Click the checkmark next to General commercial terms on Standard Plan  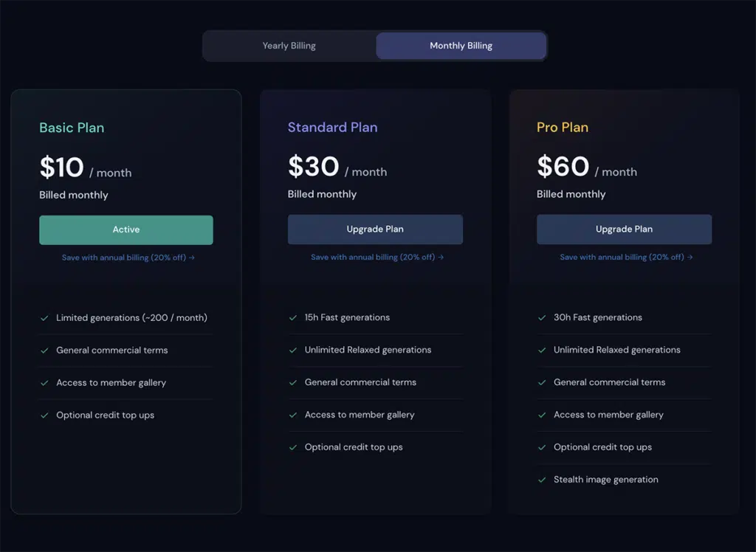pyautogui.click(x=294, y=382)
